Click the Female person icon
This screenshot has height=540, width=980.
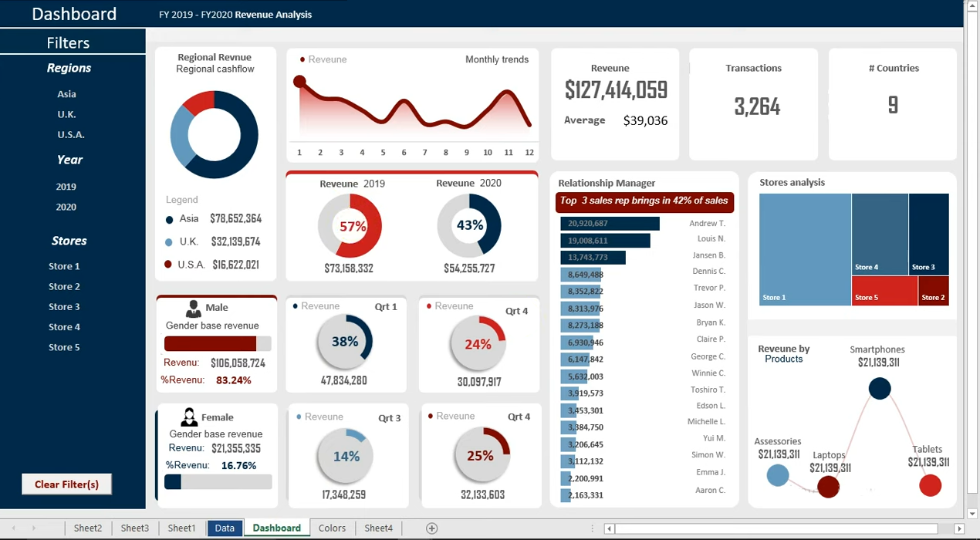[188, 417]
